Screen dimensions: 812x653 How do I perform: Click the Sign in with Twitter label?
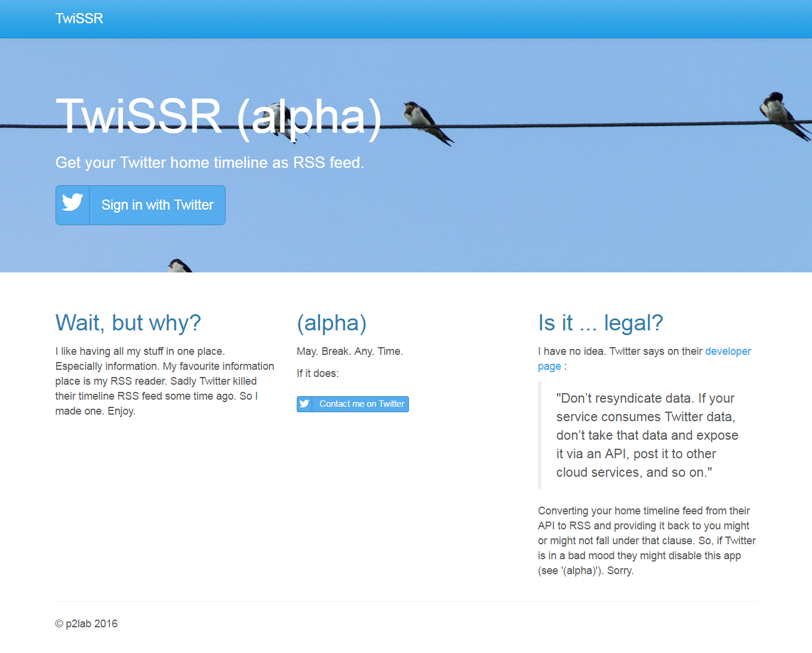[x=158, y=205]
